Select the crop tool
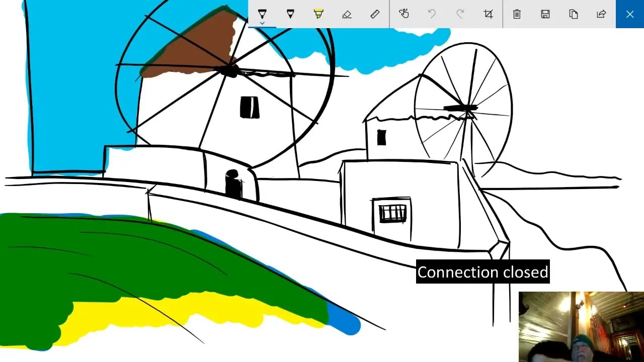644x362 pixels. point(488,14)
